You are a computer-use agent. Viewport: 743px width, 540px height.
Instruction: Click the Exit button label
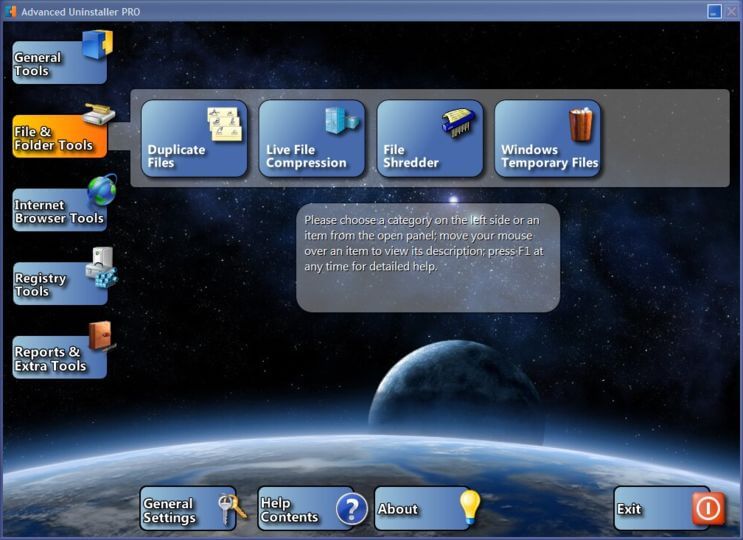coord(628,509)
